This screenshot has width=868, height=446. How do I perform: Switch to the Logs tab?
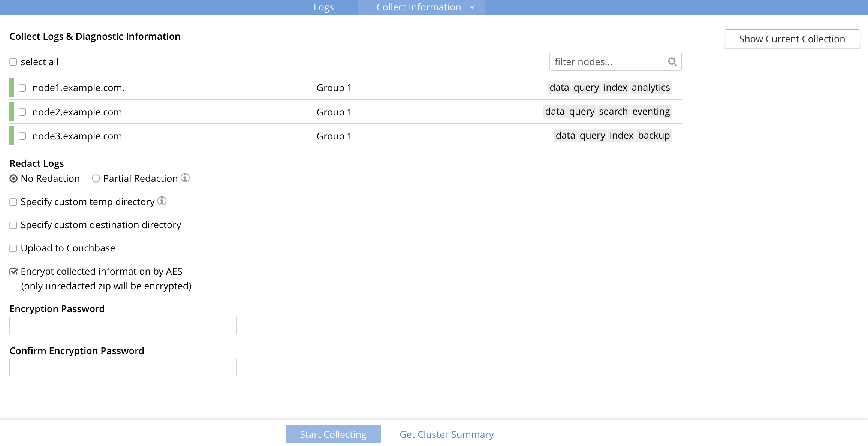coord(323,7)
